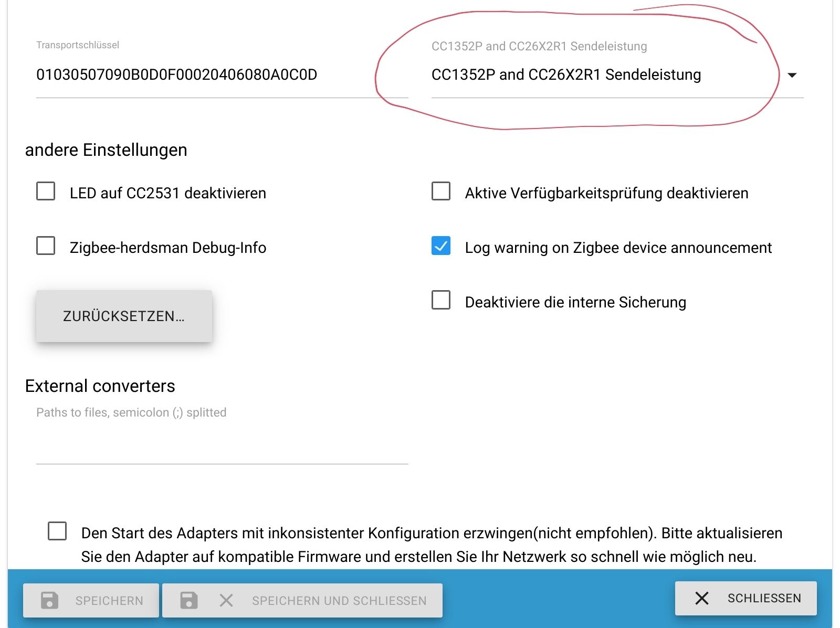Select the CC1352P and CC26X2R1 Sendeleistung combo box
Screen dimensions: 840x628
pyautogui.click(x=617, y=75)
